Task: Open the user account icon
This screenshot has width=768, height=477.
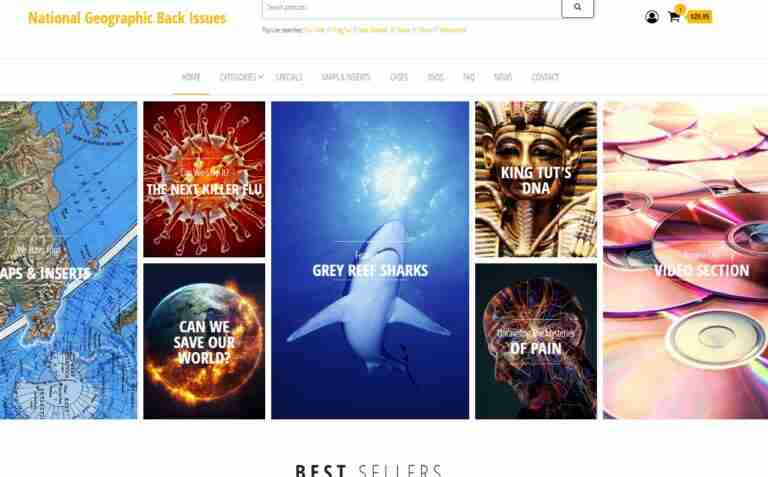Action: (x=651, y=17)
